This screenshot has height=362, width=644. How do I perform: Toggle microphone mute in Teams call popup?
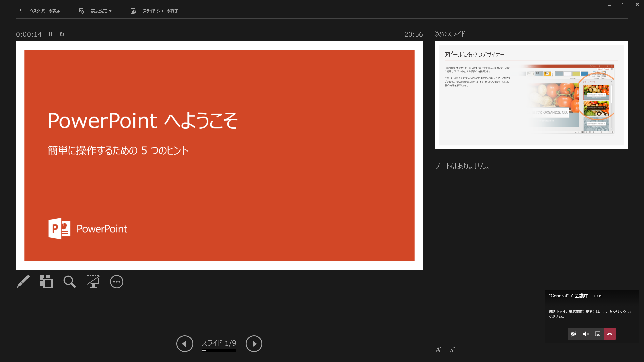coord(586,334)
